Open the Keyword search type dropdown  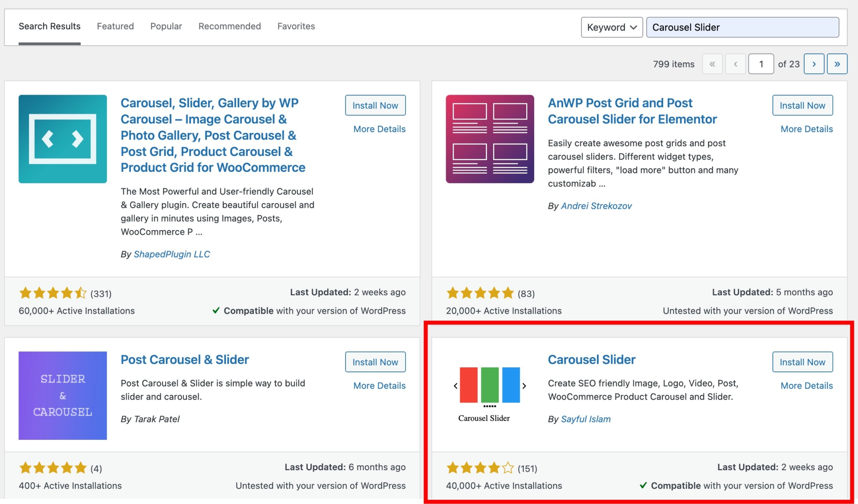(612, 27)
